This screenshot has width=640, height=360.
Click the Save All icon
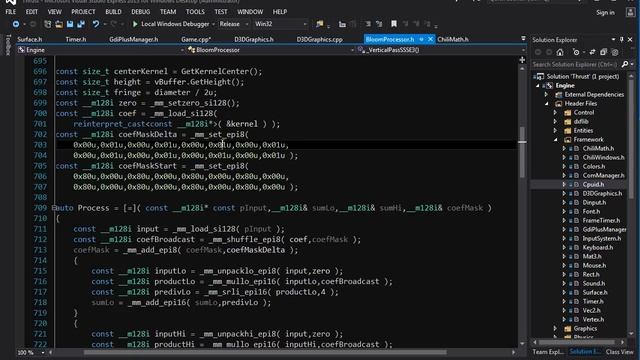[81, 24]
